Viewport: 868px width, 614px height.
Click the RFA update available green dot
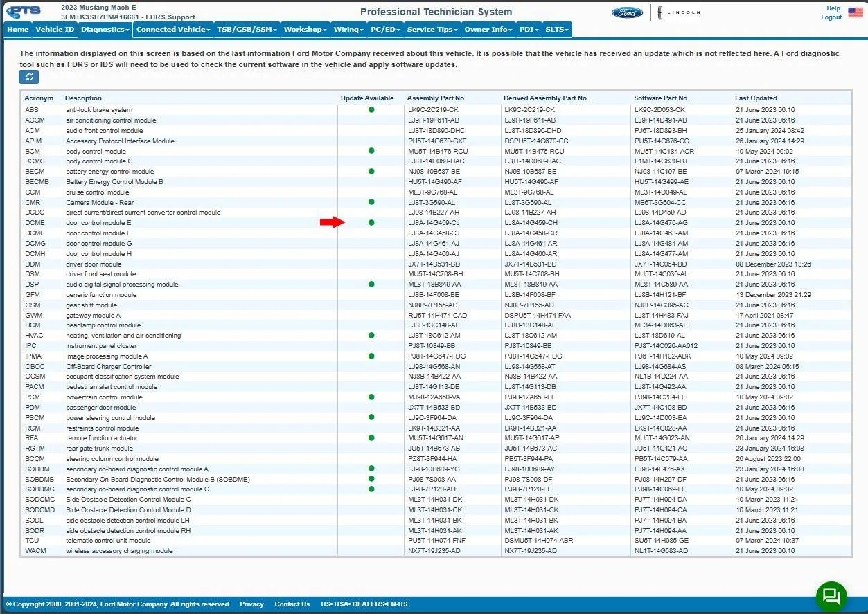(371, 437)
